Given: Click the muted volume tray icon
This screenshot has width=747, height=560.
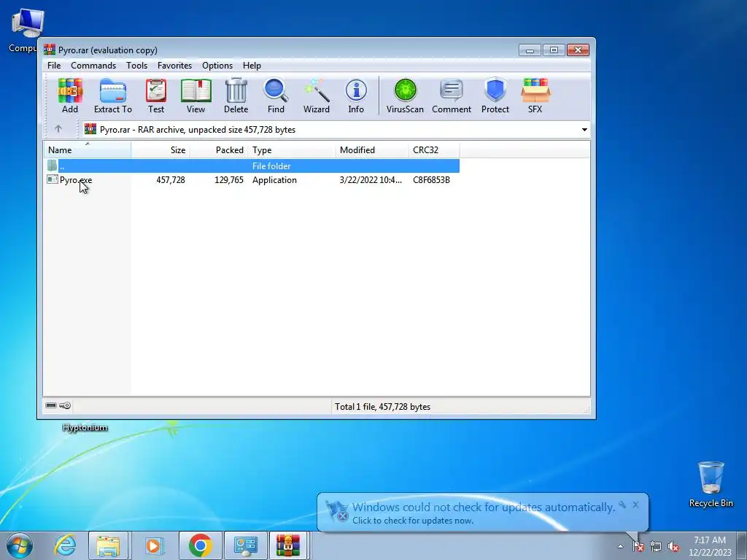Looking at the screenshot, I should click(673, 546).
